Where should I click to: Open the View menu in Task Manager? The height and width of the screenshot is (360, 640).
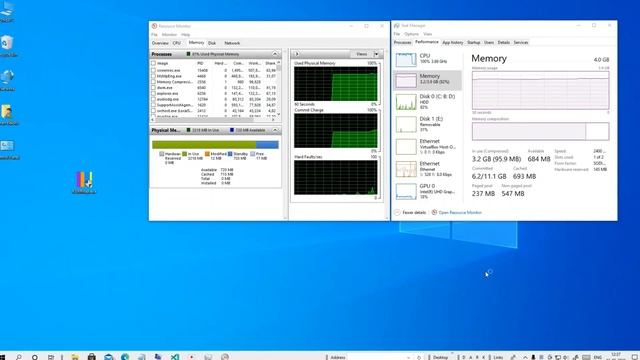click(427, 34)
